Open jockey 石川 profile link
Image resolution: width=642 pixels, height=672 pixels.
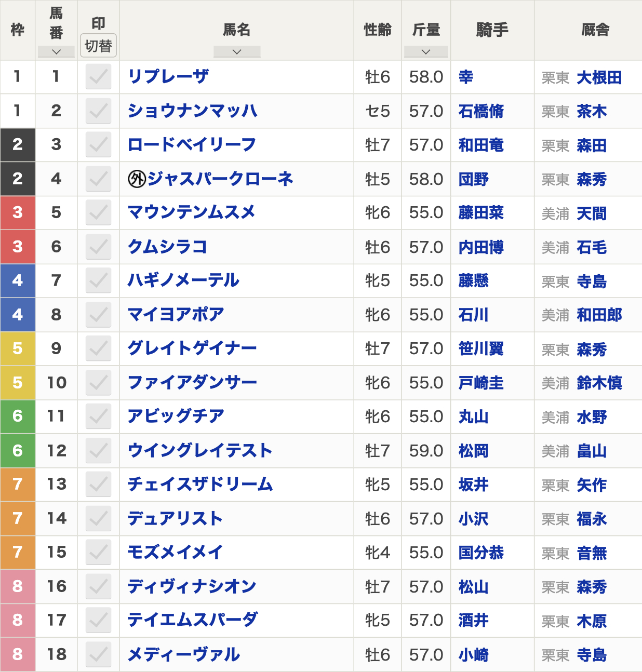pyautogui.click(x=474, y=315)
